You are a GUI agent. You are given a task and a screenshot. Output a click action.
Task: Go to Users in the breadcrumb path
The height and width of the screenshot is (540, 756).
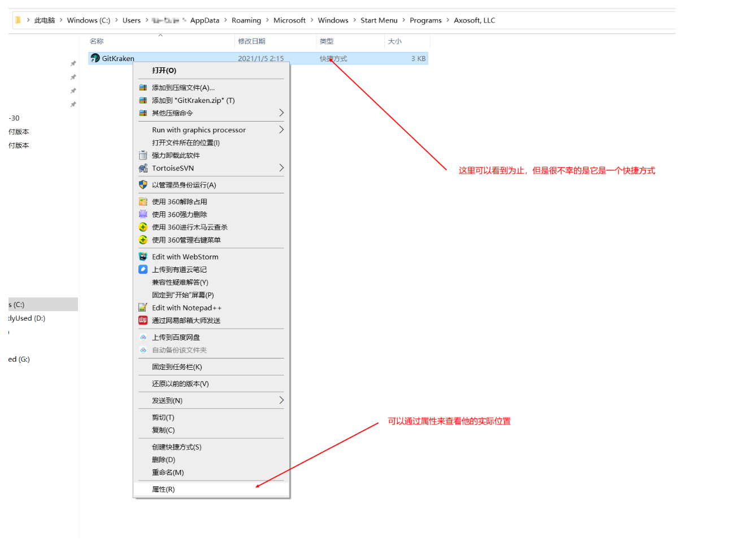132,20
